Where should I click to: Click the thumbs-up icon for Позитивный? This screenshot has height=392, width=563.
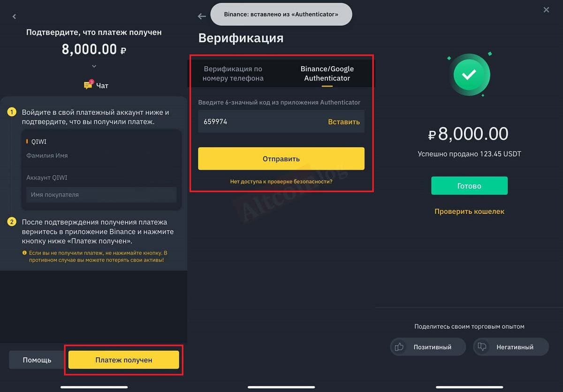[399, 347]
